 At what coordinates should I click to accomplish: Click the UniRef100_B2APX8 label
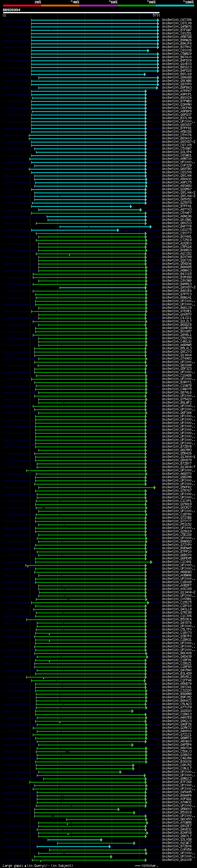coord(177,833)
